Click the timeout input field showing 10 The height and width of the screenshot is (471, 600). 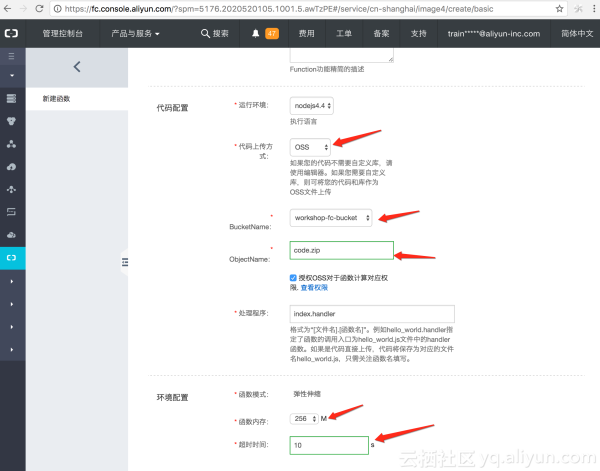(328, 445)
